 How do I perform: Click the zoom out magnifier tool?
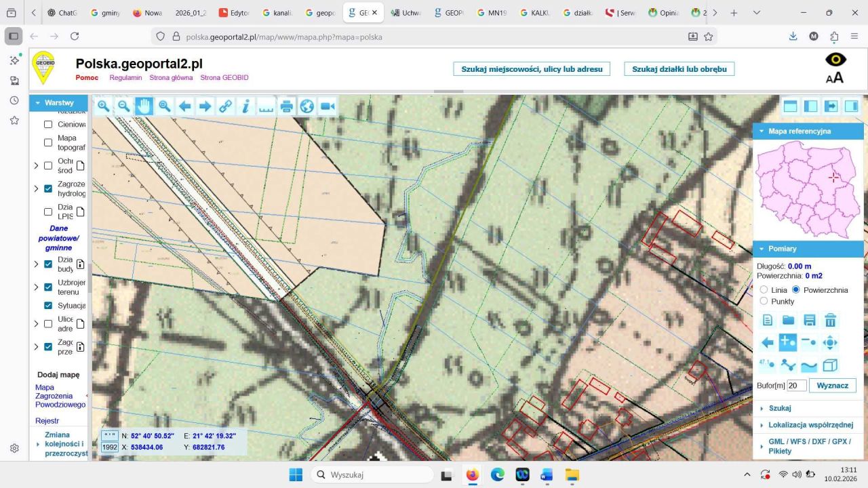pyautogui.click(x=123, y=106)
